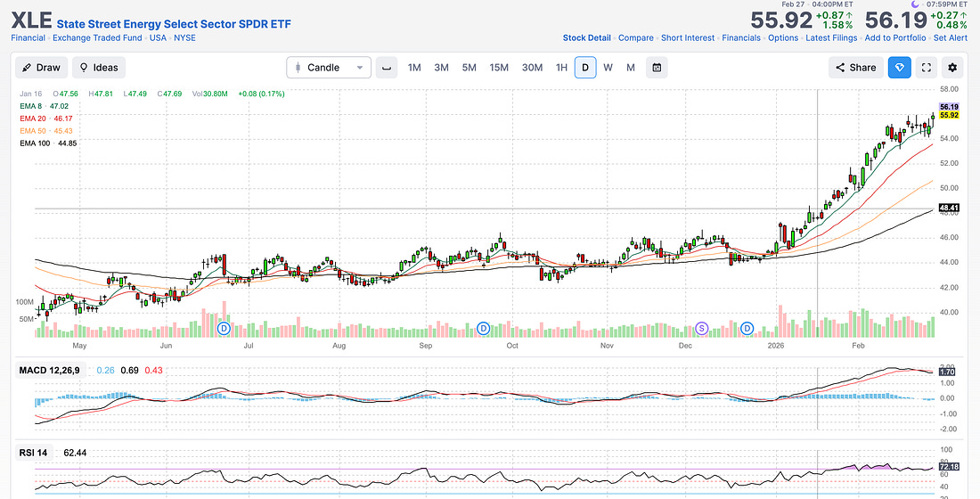
Task: Expand the Candle chart type dropdown
Action: pyautogui.click(x=329, y=68)
